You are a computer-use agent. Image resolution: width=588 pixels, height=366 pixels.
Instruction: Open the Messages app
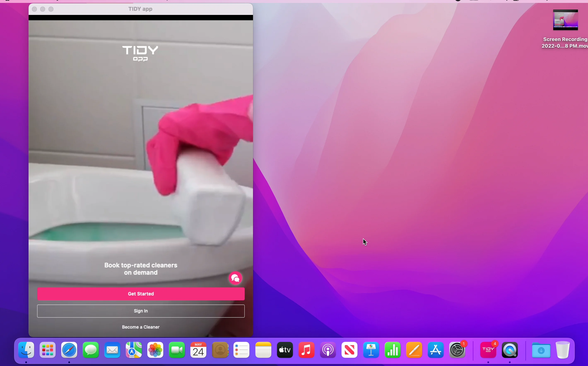coord(90,350)
